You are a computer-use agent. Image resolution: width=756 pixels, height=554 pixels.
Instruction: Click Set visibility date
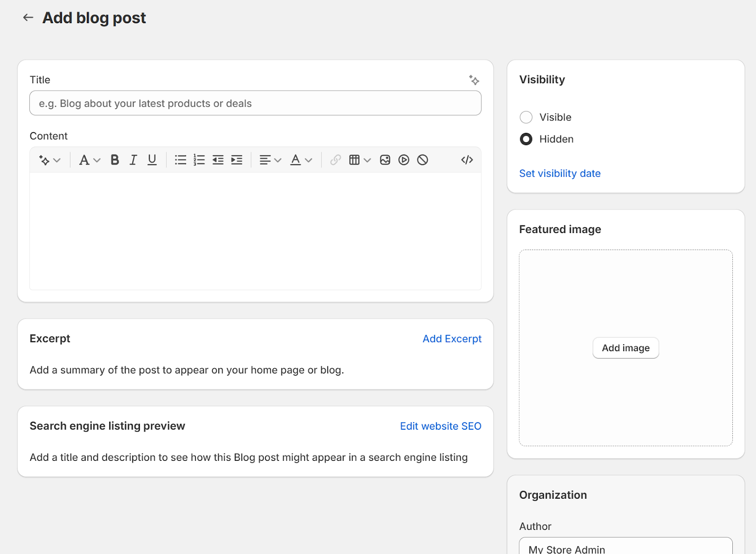(x=559, y=173)
